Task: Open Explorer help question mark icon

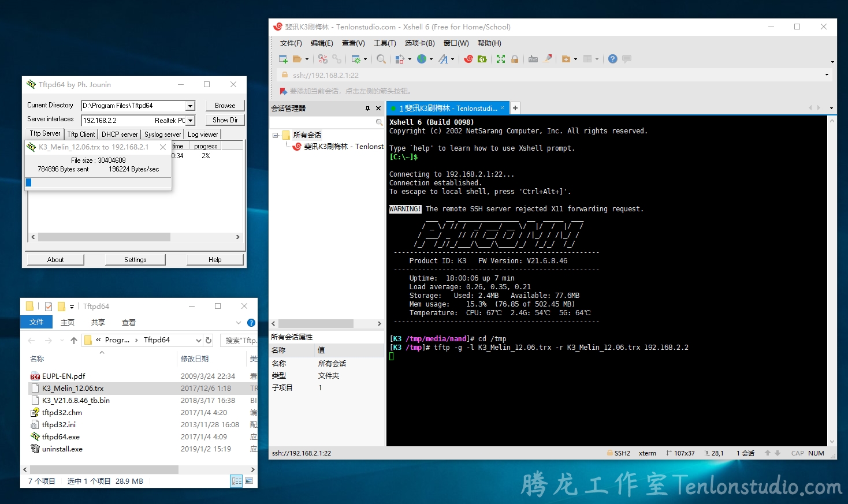Action: pyautogui.click(x=251, y=323)
